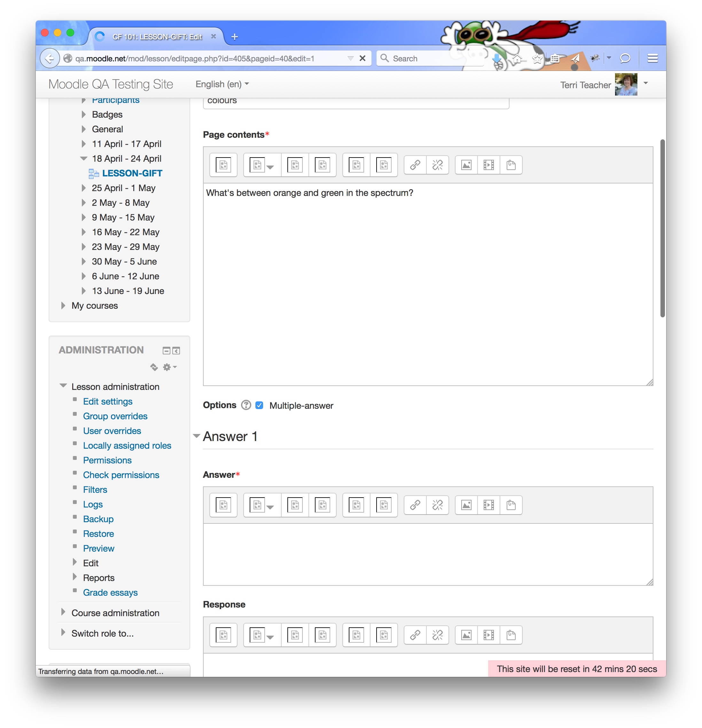Open paragraph styles dropdown in Response editor toolbar

click(x=262, y=635)
